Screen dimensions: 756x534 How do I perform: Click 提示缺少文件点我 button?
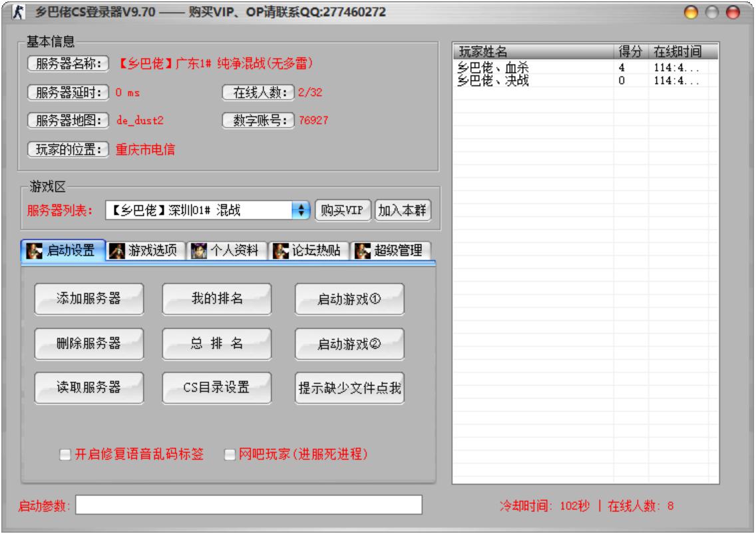tap(349, 388)
